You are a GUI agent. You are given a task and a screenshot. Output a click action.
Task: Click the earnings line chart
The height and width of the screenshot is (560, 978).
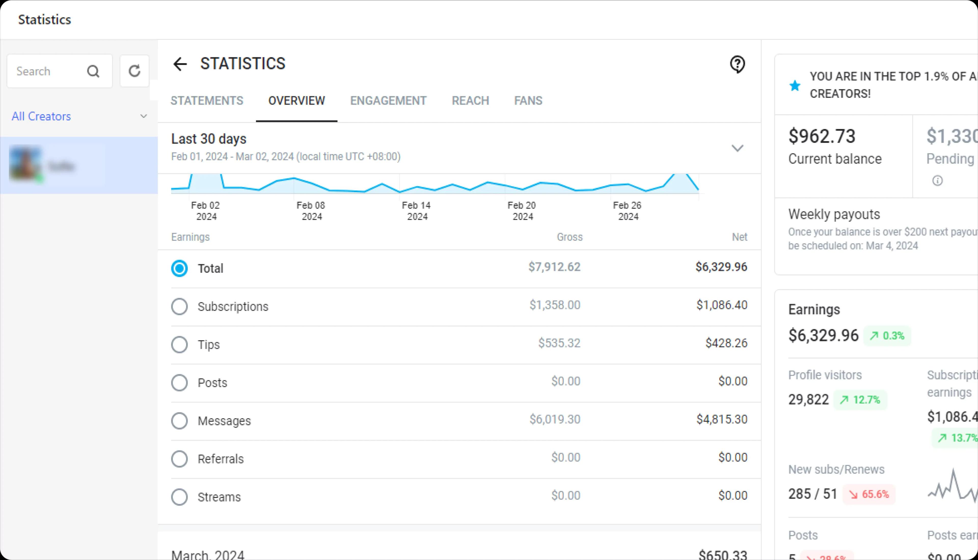coord(434,184)
